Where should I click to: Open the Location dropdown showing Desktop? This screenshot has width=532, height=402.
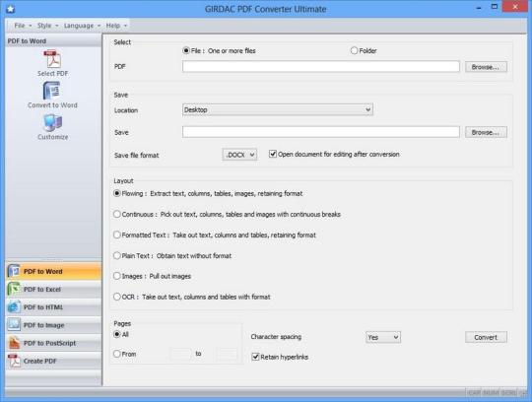point(278,109)
